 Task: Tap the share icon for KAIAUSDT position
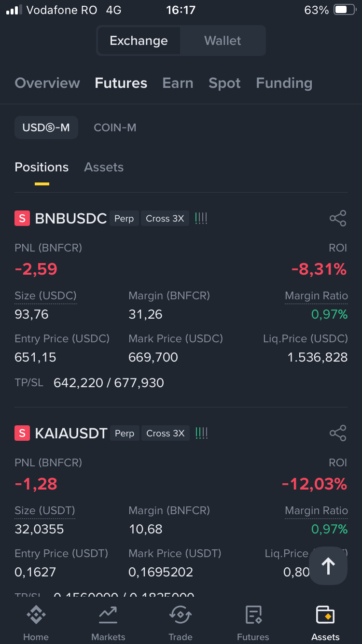(338, 433)
